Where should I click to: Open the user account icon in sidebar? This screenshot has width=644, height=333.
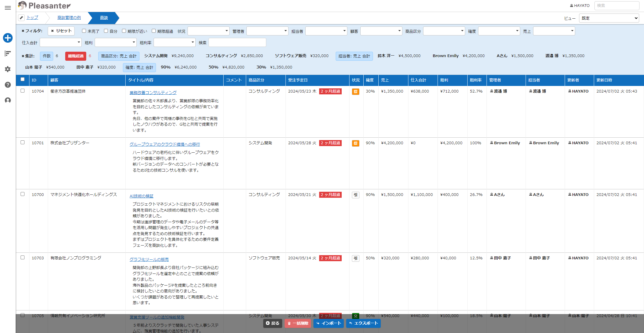[8, 100]
